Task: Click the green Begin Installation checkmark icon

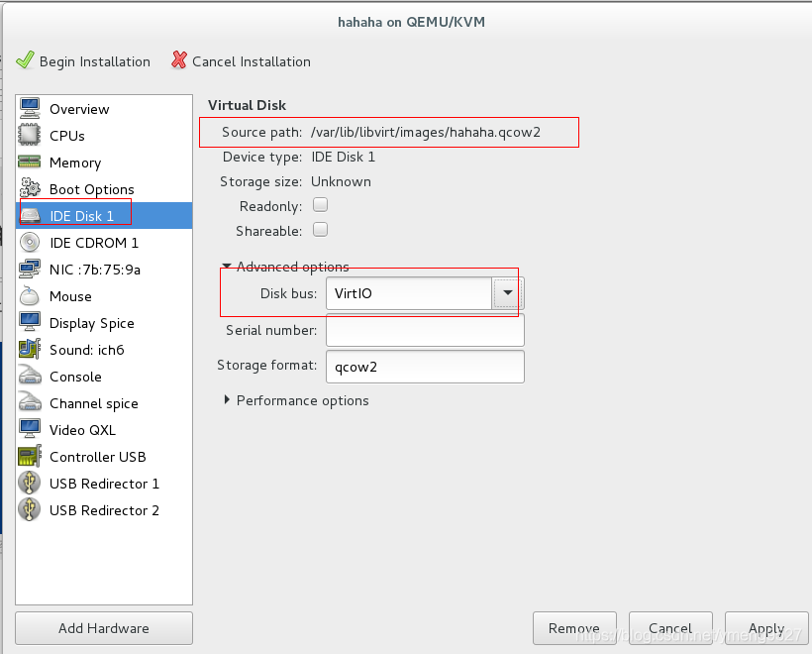Action: pos(25,60)
